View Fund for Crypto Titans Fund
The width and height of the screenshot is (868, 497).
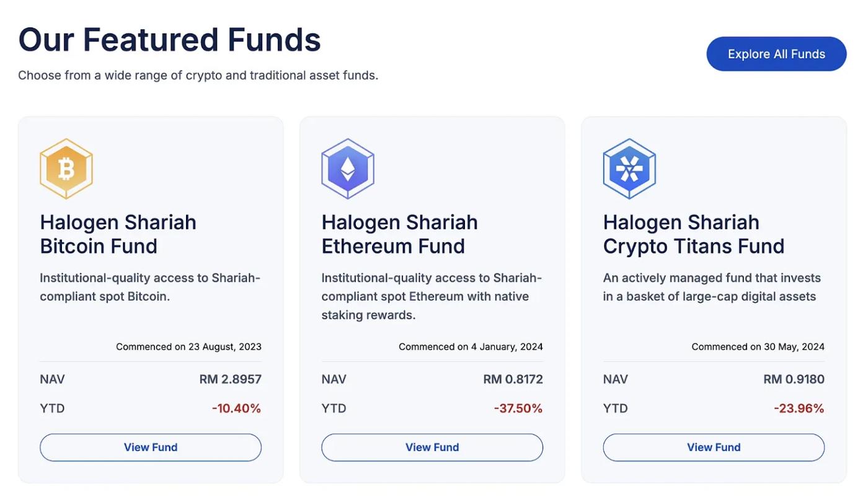[x=714, y=447]
